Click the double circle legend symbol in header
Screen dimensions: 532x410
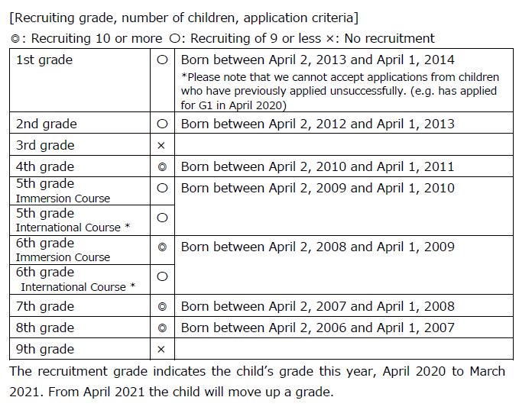click(x=15, y=39)
